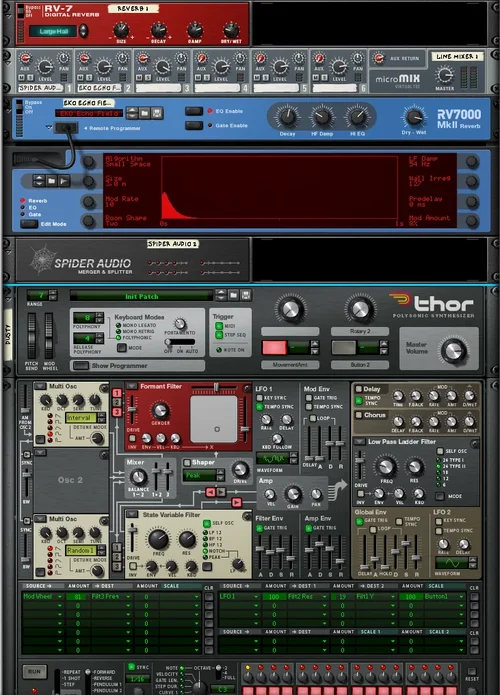Screen dimensions: 500x695
Task: Click Formant Filter Gender knob
Action: [160, 410]
